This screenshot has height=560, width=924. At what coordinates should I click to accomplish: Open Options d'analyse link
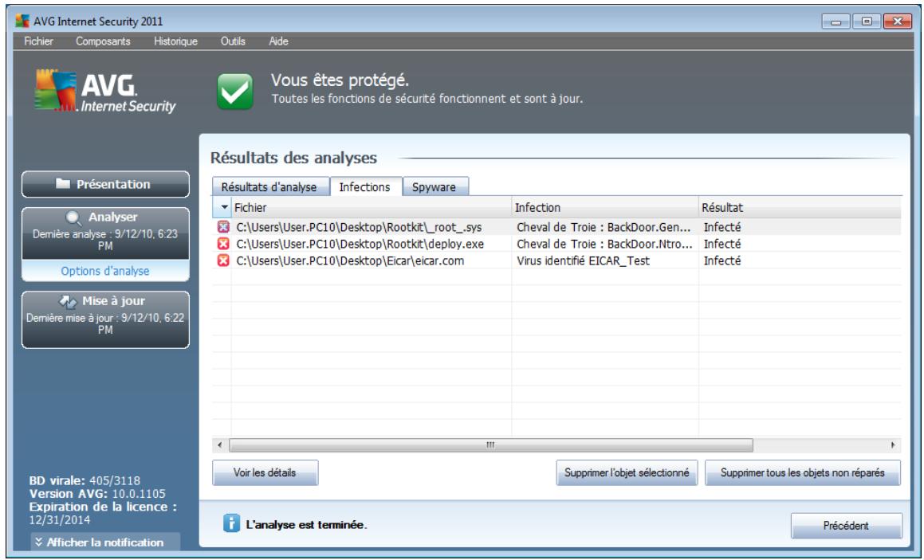click(105, 271)
